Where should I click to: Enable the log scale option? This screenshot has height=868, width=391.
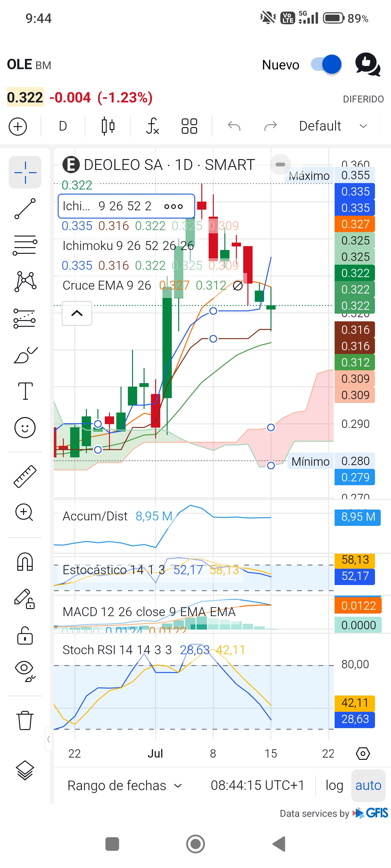(x=334, y=785)
